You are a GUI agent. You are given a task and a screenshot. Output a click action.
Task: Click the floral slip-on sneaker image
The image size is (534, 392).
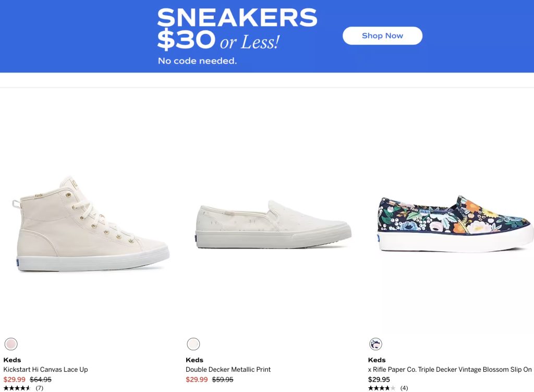pos(456,224)
